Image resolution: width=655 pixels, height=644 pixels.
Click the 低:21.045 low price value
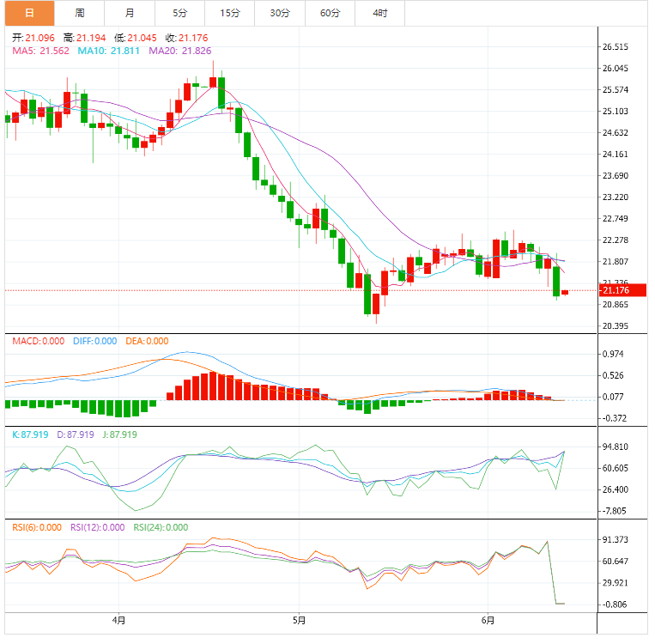136,38
